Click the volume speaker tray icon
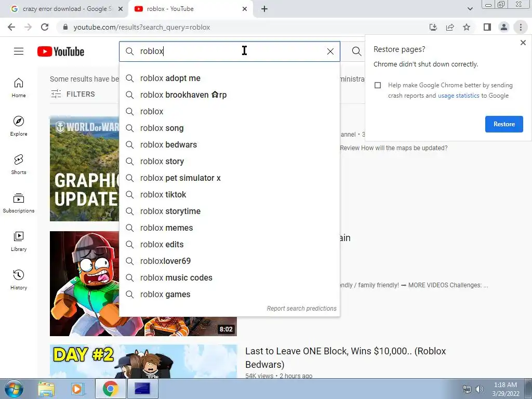 pos(480,389)
